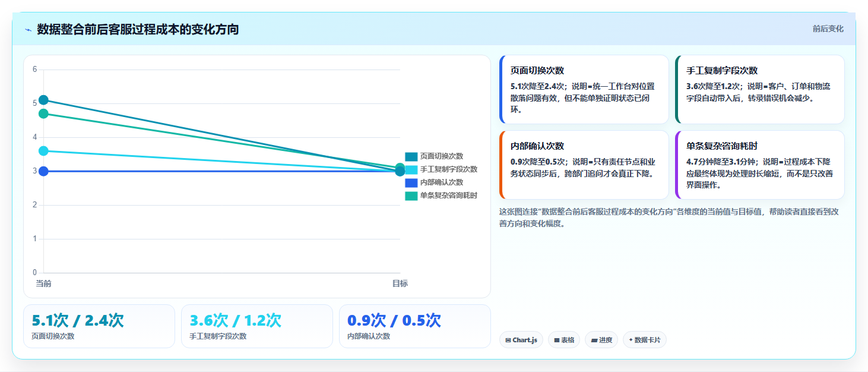
Task: Toggle 手工复制字段次数 legend color box
Action: [411, 169]
